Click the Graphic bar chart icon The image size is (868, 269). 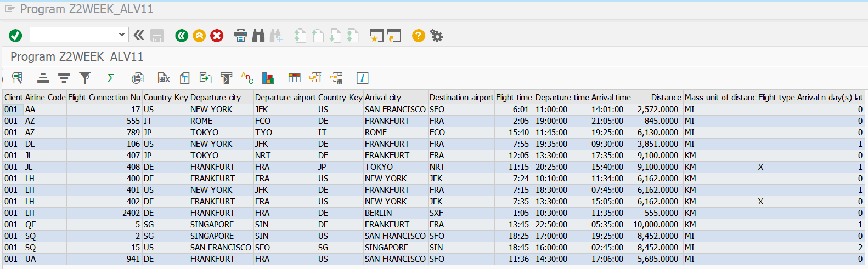point(268,78)
